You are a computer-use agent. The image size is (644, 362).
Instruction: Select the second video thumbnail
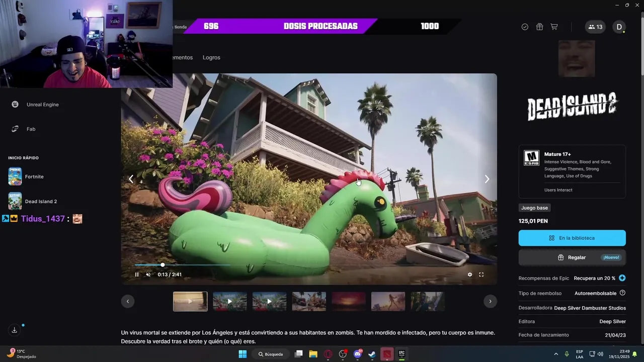click(x=230, y=302)
